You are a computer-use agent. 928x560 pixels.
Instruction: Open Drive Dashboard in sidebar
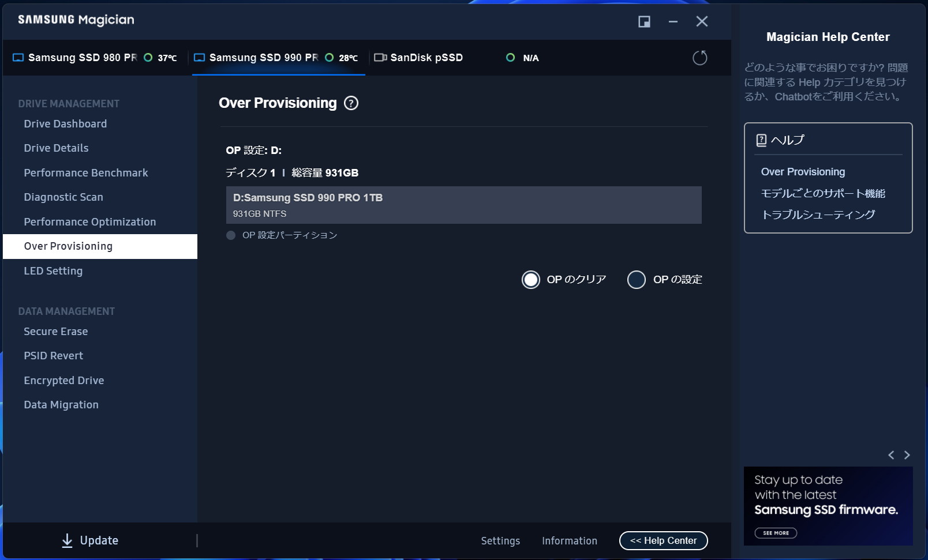(65, 124)
